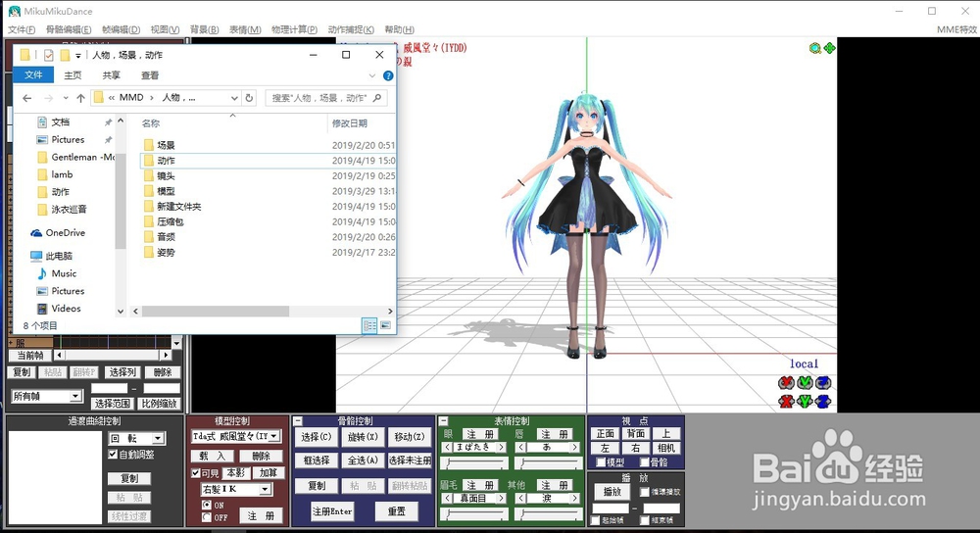Open the Videos library in the sidebar
This screenshot has width=980, height=533.
pos(59,309)
